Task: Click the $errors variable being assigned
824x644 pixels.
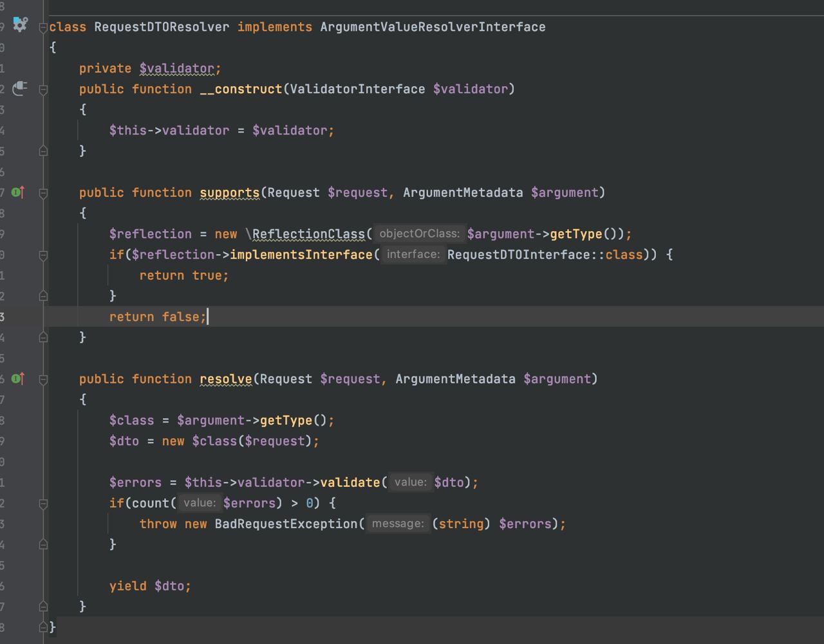Action: pyautogui.click(x=136, y=482)
